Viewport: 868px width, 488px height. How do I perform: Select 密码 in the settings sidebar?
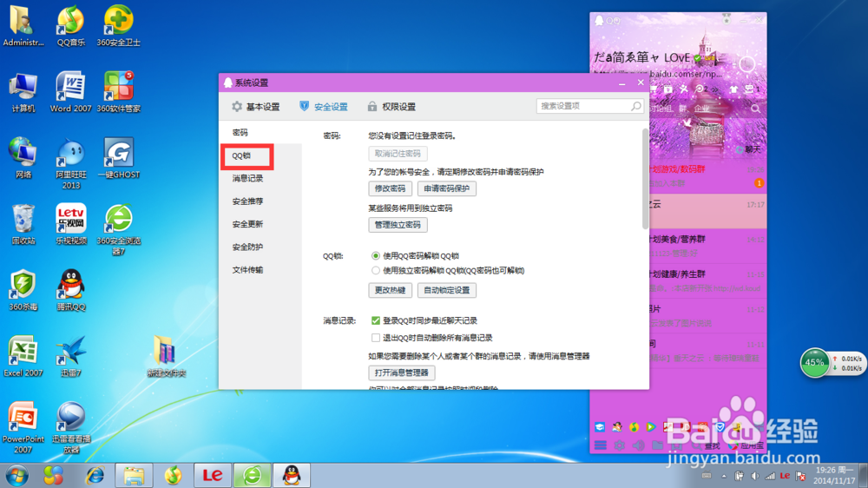click(x=240, y=132)
